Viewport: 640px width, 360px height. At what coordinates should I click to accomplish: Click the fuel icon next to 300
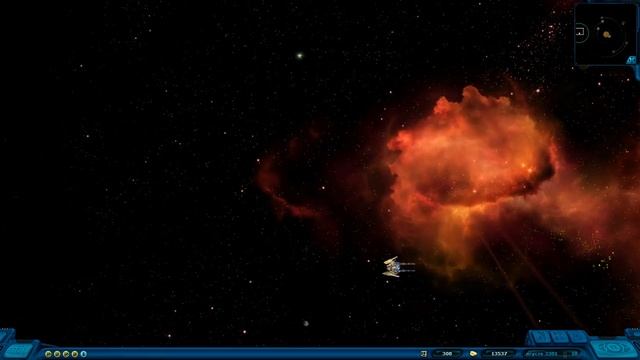424,354
